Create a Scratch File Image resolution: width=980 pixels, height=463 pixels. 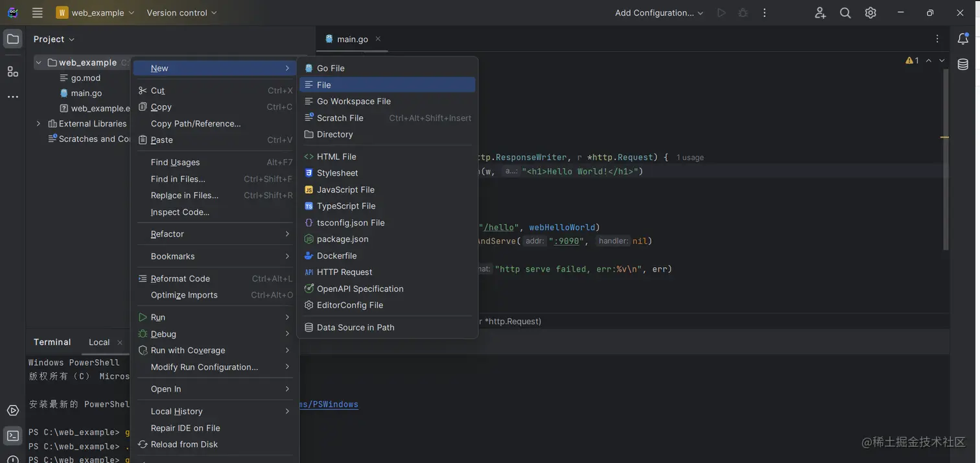pos(388,118)
